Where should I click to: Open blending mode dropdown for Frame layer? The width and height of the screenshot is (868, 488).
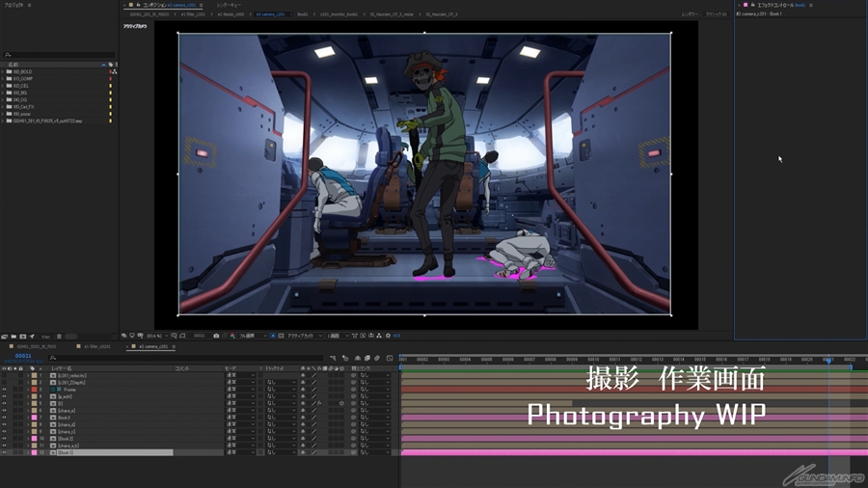pyautogui.click(x=240, y=390)
